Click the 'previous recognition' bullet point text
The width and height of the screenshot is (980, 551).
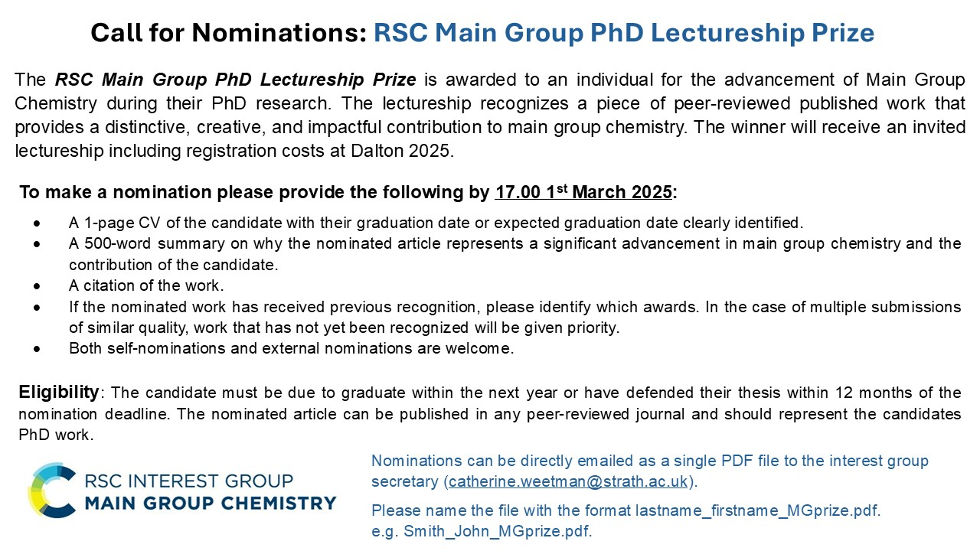pyautogui.click(x=513, y=307)
